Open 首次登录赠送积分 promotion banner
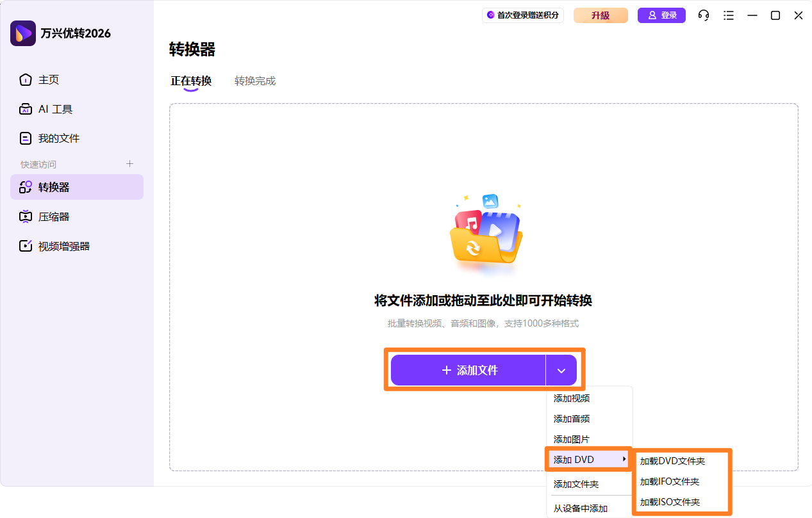 point(523,15)
